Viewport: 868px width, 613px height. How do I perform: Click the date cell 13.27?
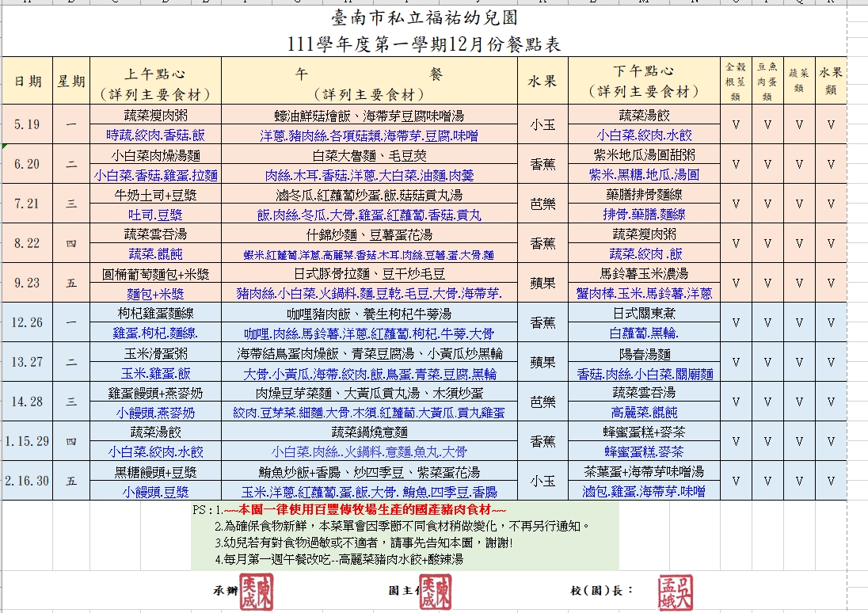(28, 362)
